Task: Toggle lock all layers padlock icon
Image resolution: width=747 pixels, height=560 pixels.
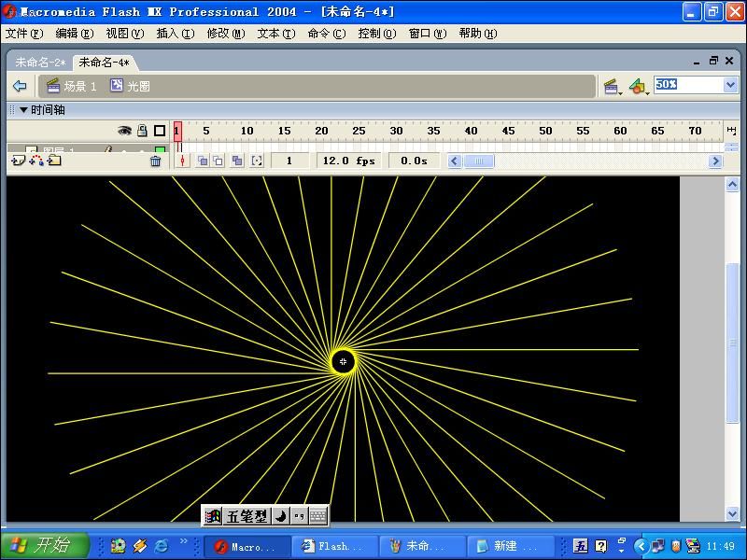Action: click(x=142, y=131)
